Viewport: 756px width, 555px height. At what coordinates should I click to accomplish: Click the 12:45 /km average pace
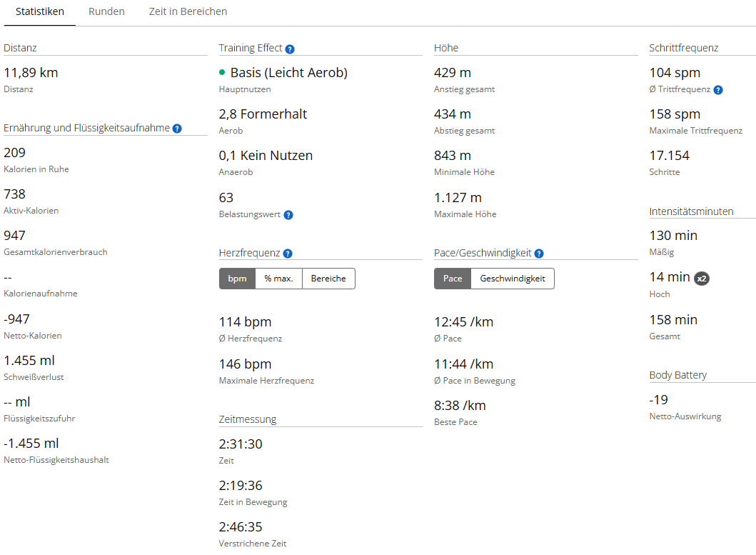click(x=463, y=322)
